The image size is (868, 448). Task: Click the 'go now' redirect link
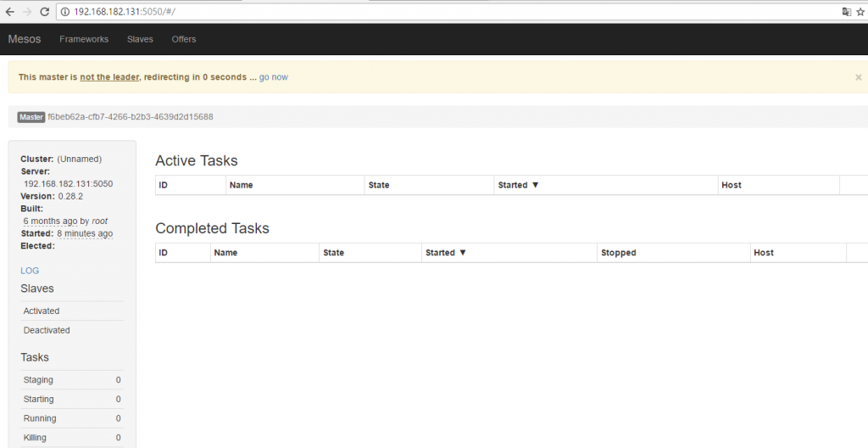pos(274,77)
